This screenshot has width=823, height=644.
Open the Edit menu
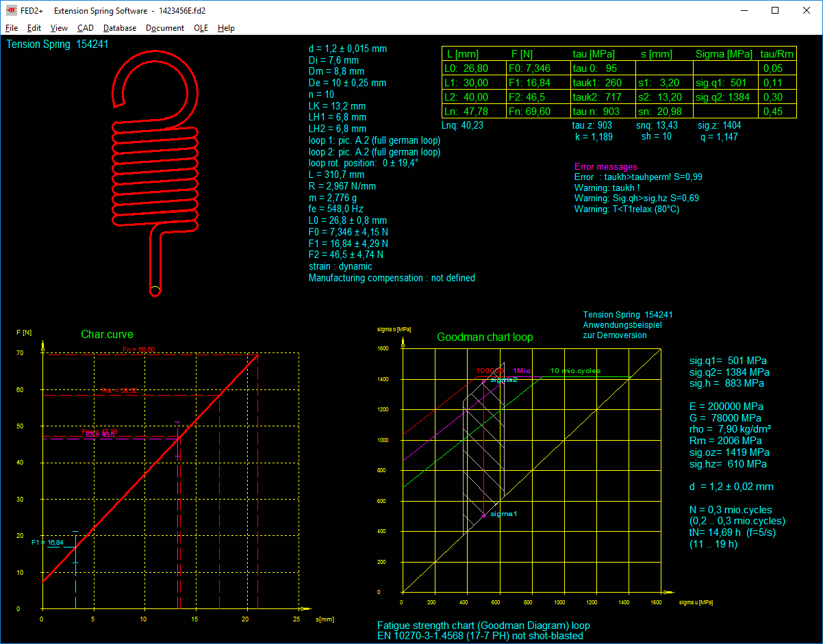coord(34,28)
